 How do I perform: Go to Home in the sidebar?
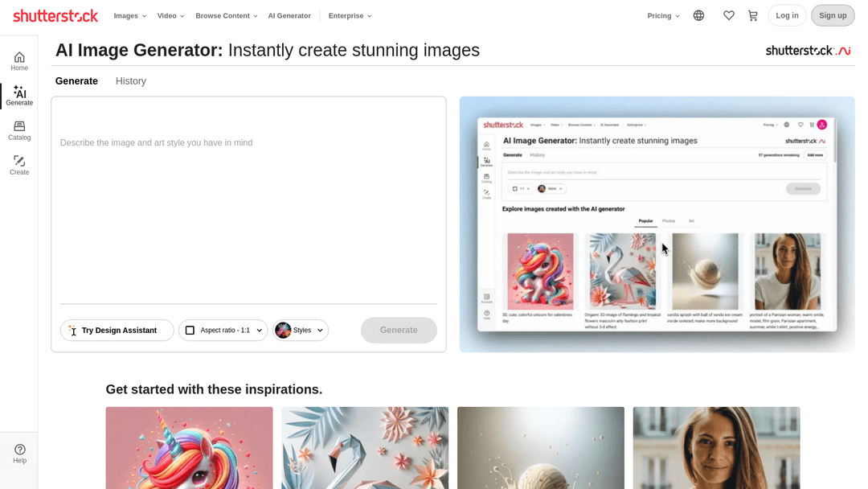tap(19, 61)
